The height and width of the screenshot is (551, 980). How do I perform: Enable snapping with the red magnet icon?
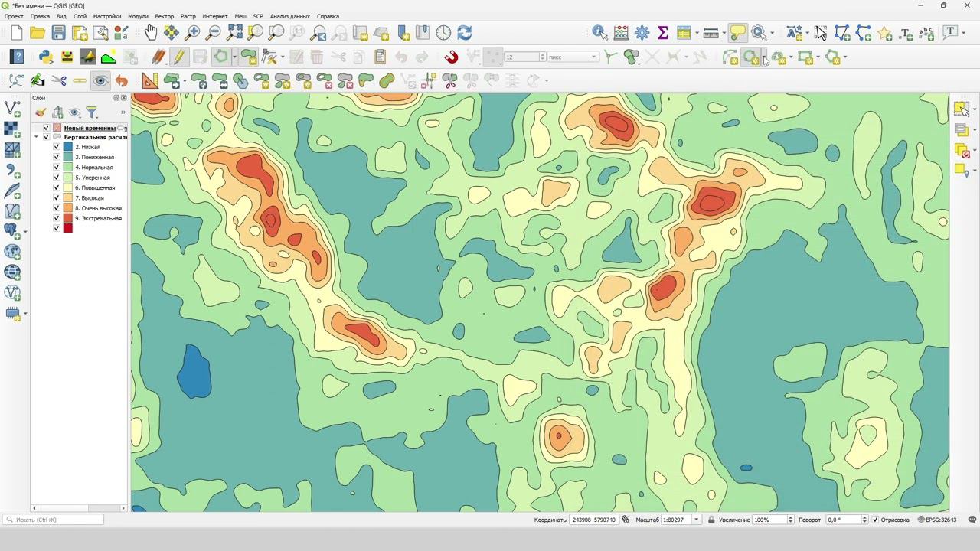click(x=451, y=57)
